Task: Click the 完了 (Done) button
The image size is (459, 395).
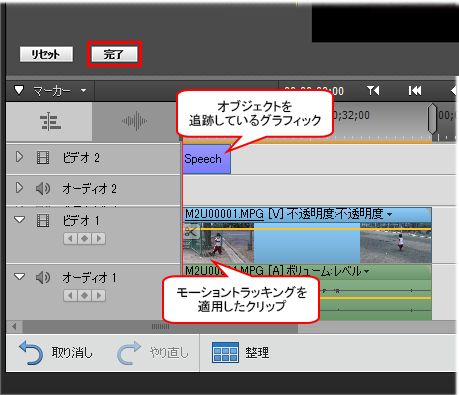Action: (114, 54)
